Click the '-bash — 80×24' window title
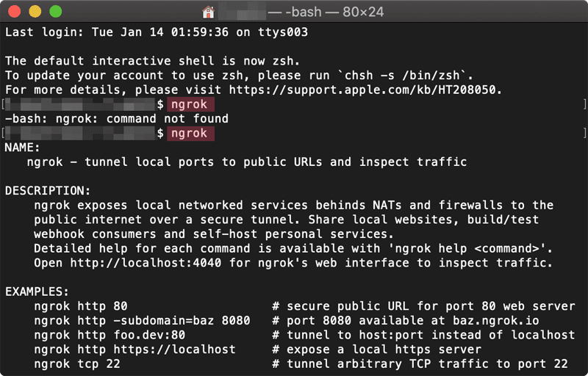588x376 pixels. click(326, 12)
